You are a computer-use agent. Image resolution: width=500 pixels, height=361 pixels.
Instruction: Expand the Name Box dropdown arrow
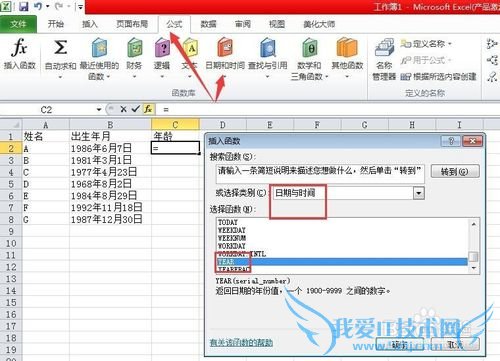pyautogui.click(x=99, y=109)
